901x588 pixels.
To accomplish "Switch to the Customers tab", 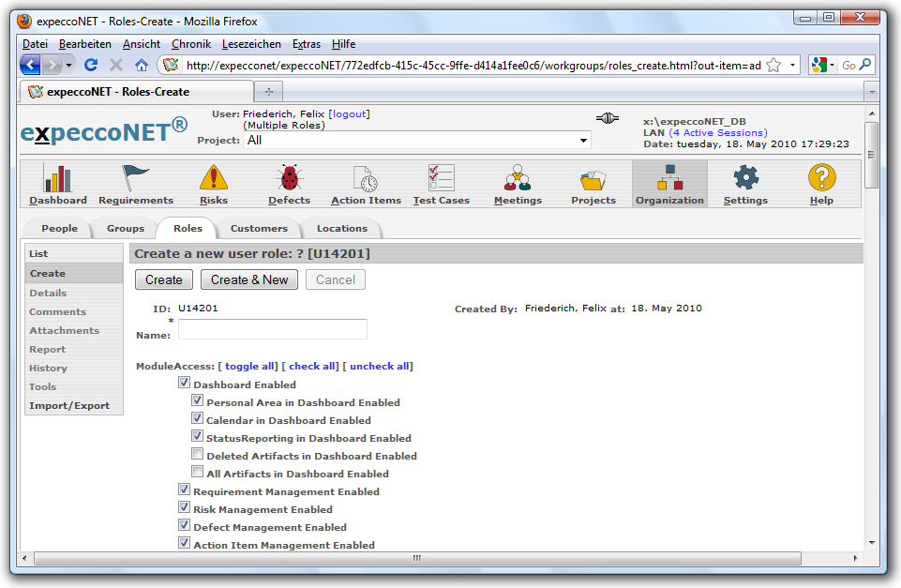I will coord(259,228).
